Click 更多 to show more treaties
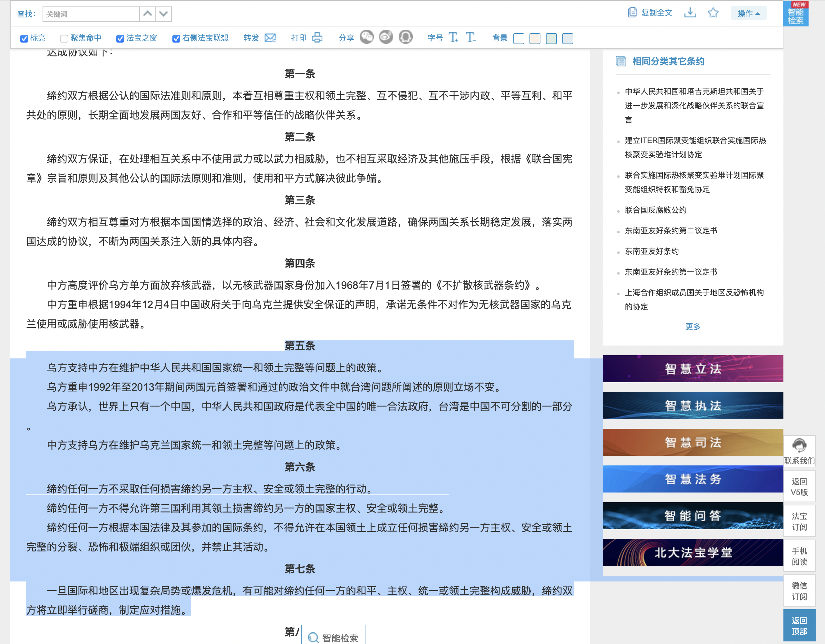 (693, 326)
